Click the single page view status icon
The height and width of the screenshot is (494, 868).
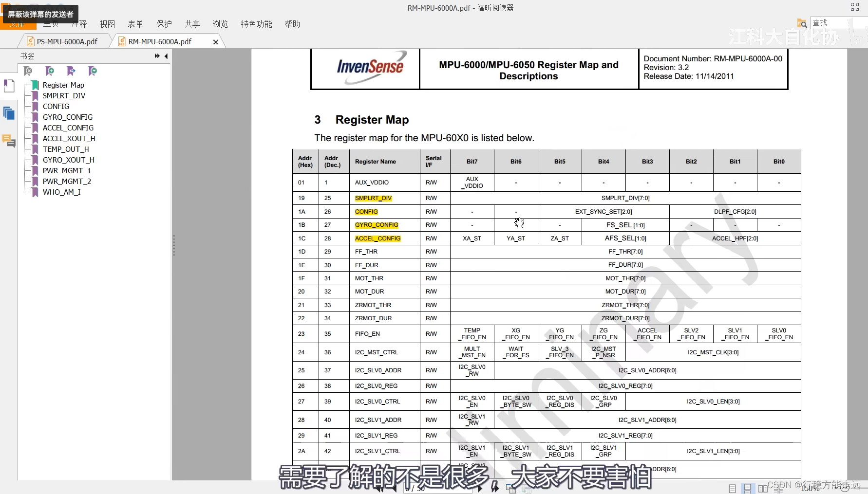click(x=732, y=488)
